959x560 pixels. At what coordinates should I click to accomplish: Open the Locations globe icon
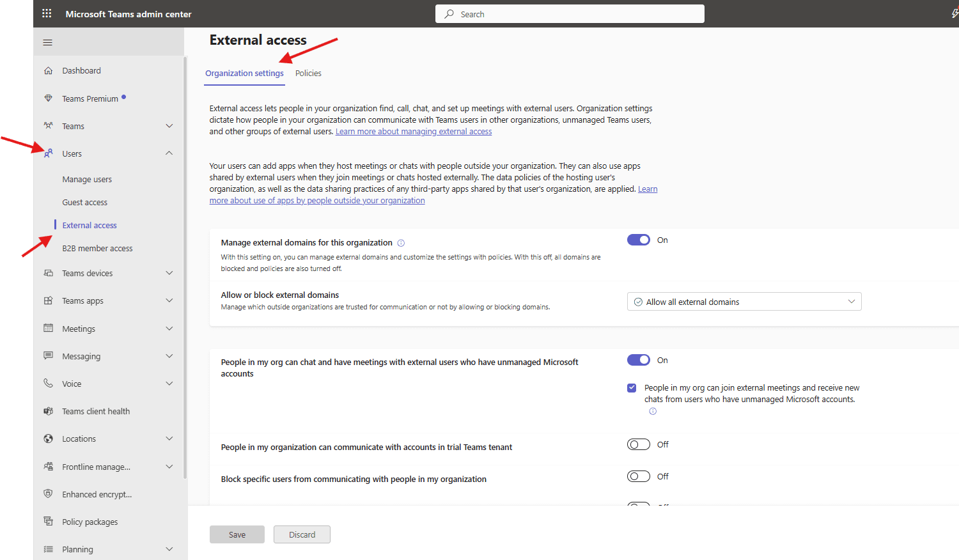(49, 439)
